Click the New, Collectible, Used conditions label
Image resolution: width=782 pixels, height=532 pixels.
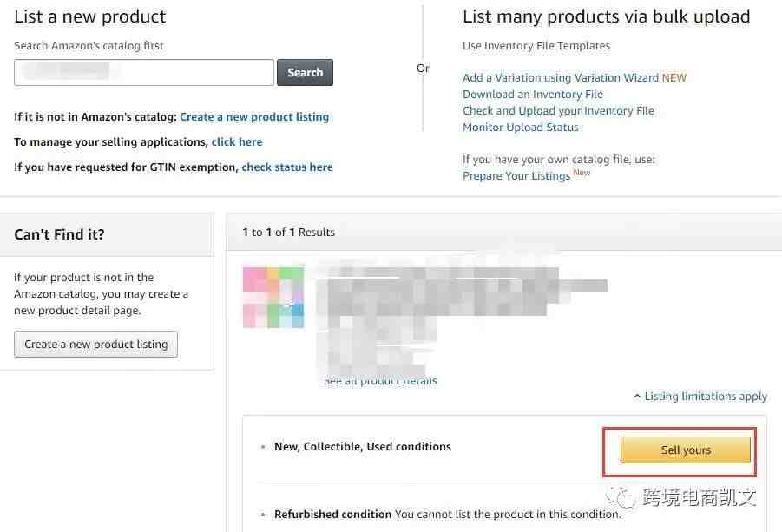(363, 446)
